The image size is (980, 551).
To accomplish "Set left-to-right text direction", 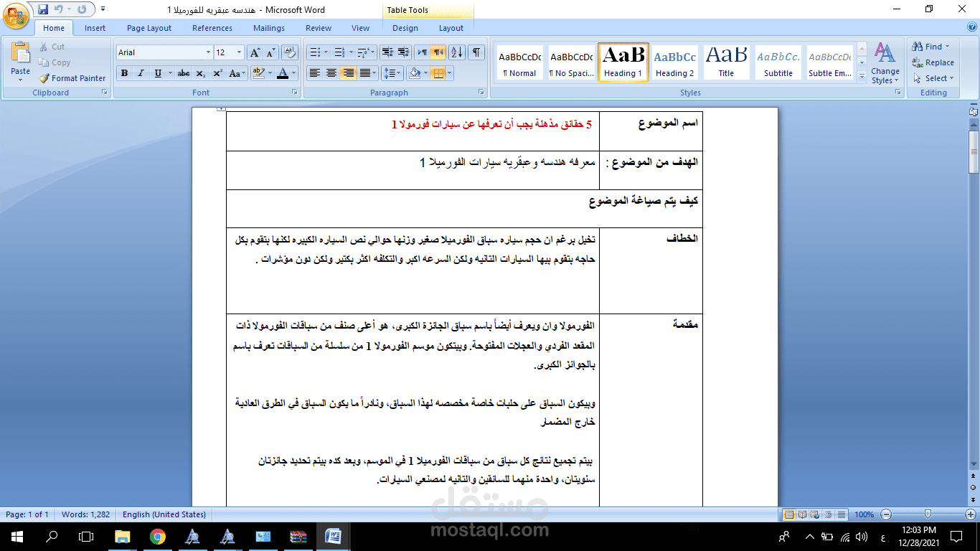I will pos(423,52).
